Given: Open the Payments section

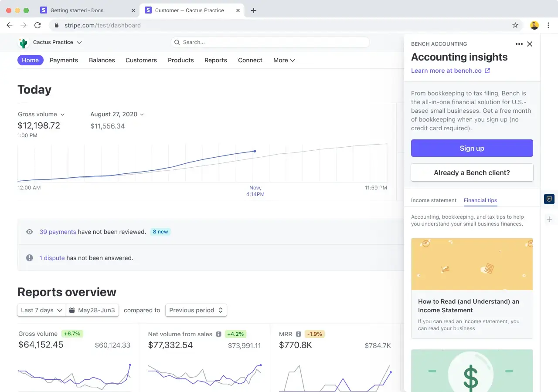Looking at the screenshot, I should click(64, 60).
